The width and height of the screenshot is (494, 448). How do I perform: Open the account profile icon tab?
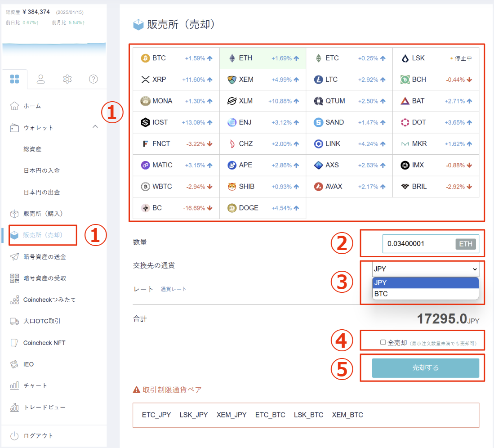(x=40, y=79)
